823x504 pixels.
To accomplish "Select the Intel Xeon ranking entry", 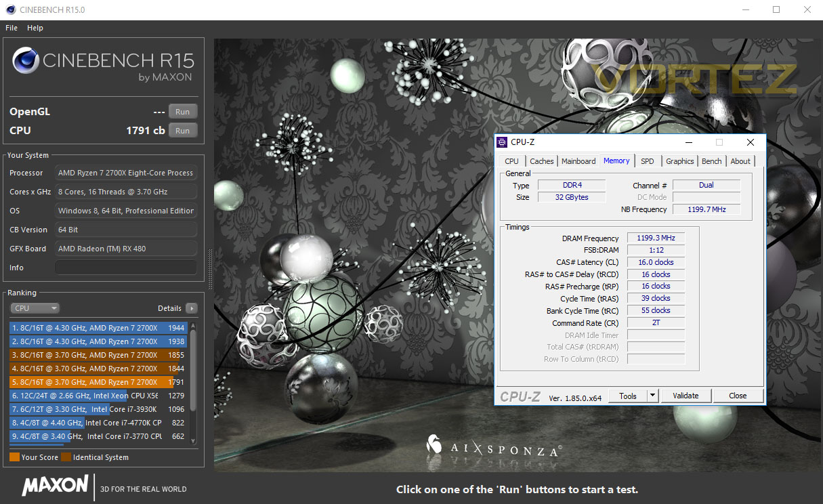I will (x=99, y=396).
